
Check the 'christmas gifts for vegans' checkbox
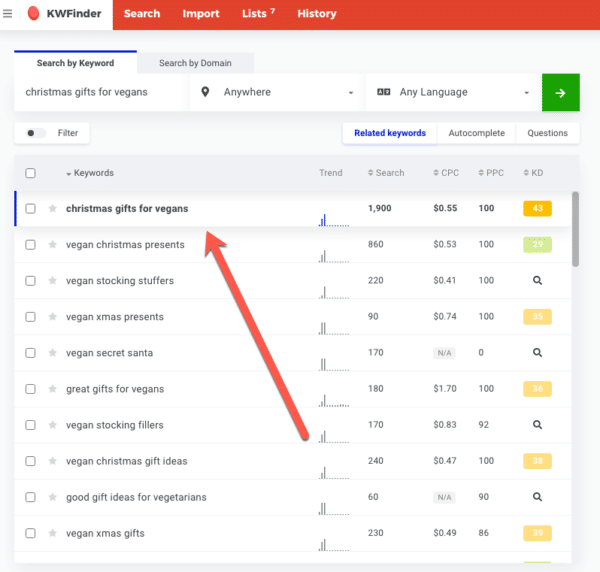(31, 209)
